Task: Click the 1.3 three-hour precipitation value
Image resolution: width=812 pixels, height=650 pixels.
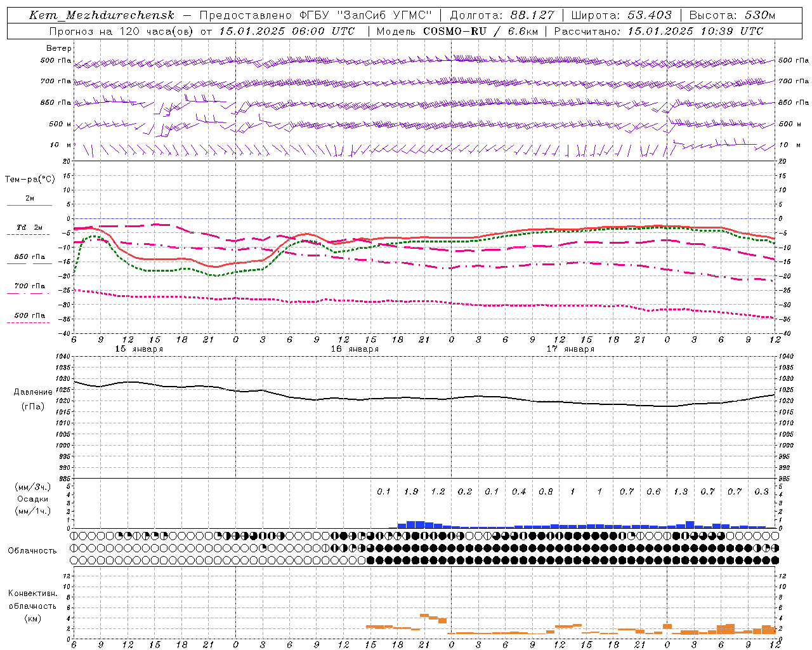Action: 681,492
